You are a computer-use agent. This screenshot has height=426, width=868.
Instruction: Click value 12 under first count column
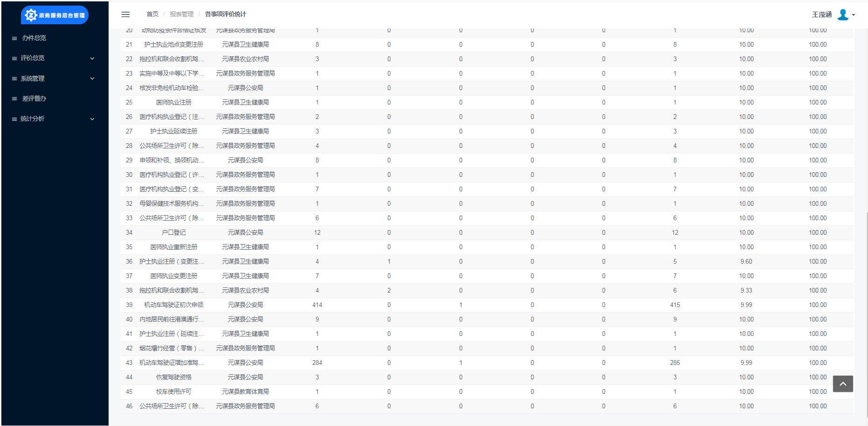tap(317, 233)
